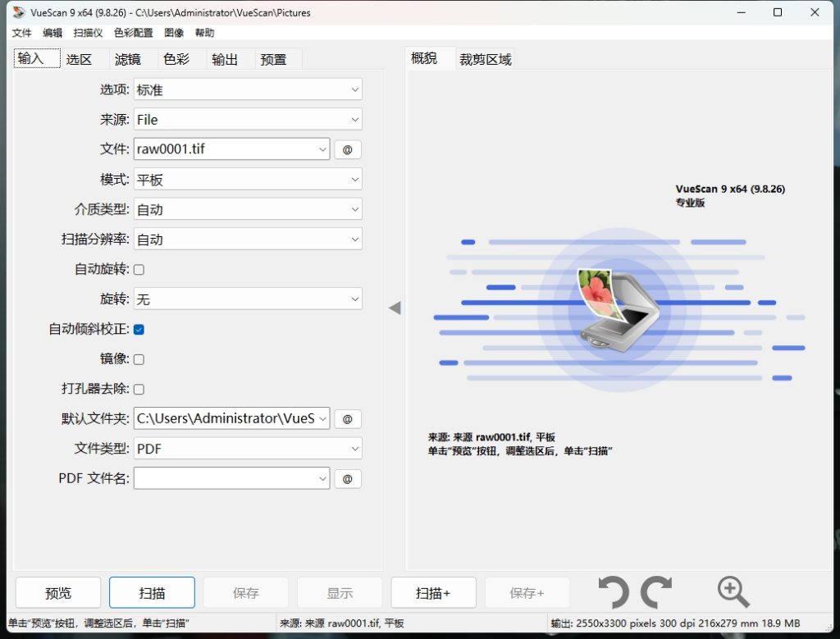Switch to the 输入 tab
The image size is (840, 639).
(x=37, y=58)
